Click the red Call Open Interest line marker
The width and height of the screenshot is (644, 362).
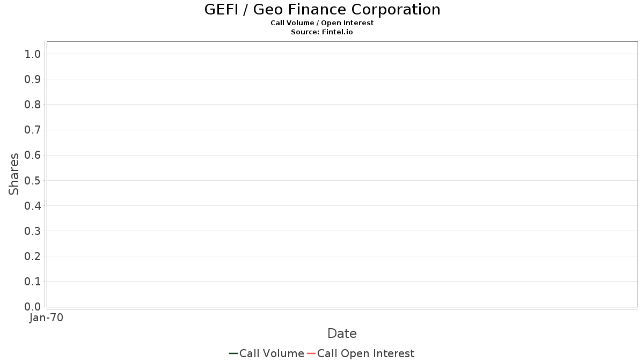pos(311,353)
